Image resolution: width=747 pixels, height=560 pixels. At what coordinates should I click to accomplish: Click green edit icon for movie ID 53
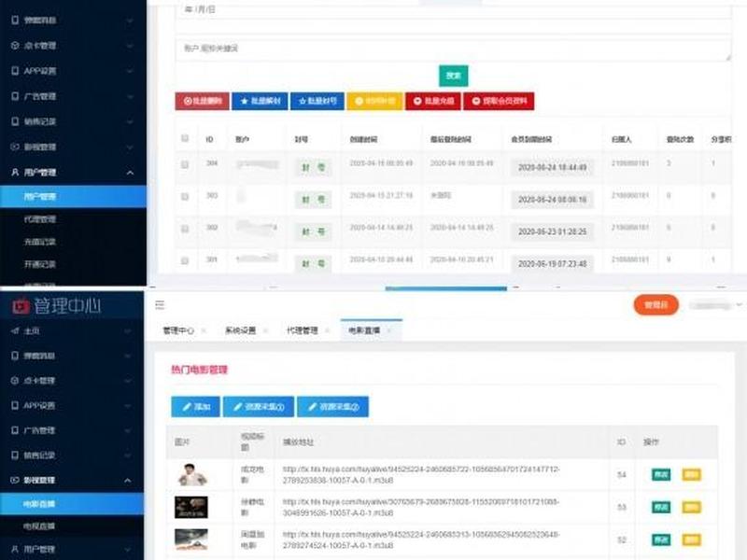point(661,507)
